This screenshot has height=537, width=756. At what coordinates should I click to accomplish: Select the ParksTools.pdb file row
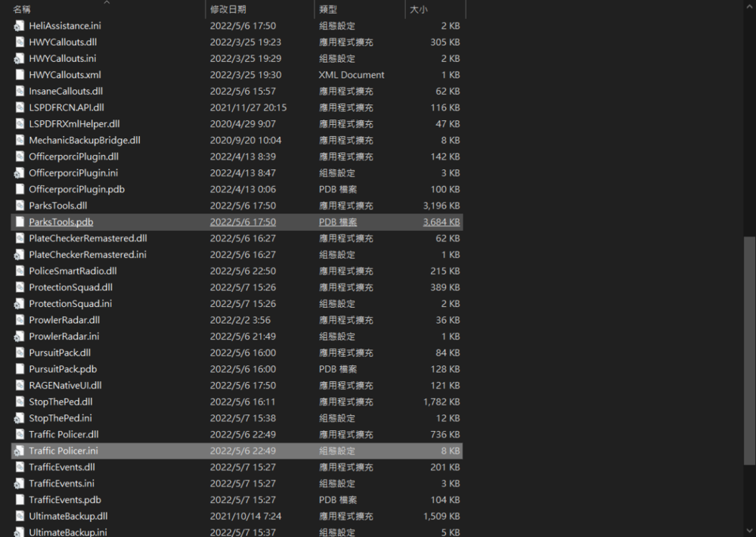coord(61,222)
